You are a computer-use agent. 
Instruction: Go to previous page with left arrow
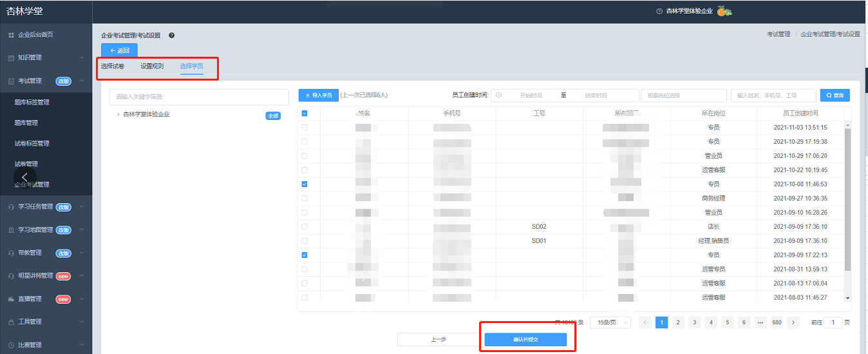coord(645,322)
